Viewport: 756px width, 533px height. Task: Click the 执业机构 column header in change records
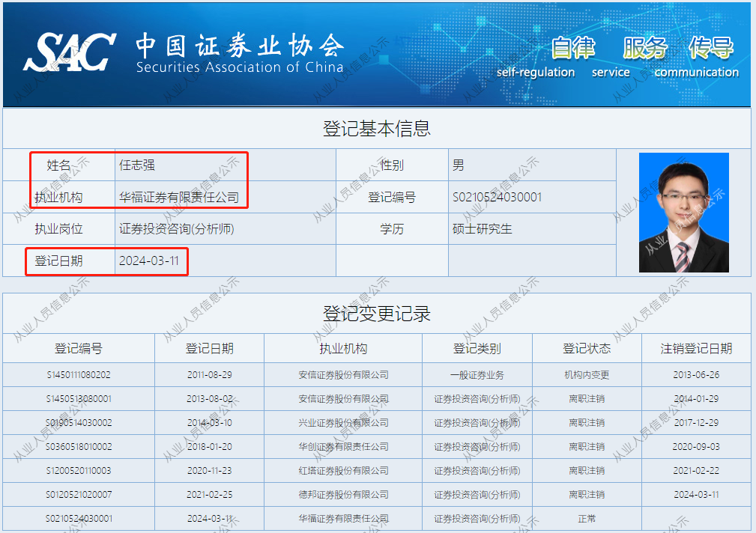click(x=343, y=348)
